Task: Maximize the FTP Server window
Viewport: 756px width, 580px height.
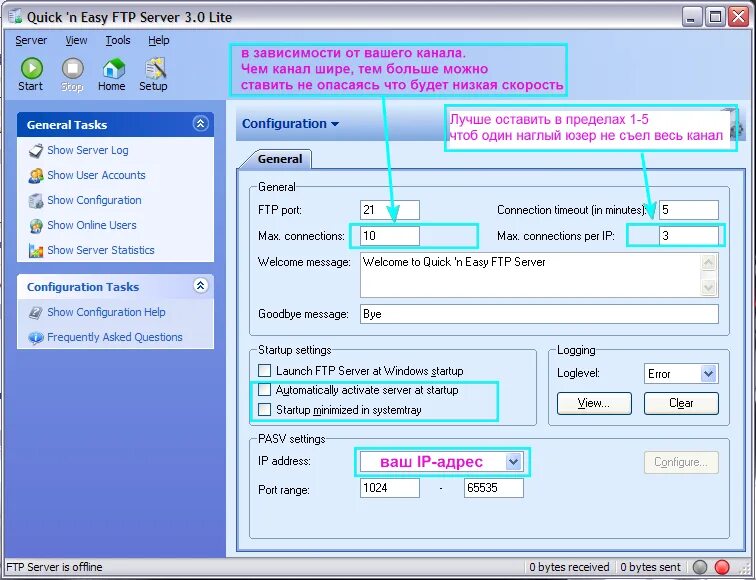Action: [716, 17]
